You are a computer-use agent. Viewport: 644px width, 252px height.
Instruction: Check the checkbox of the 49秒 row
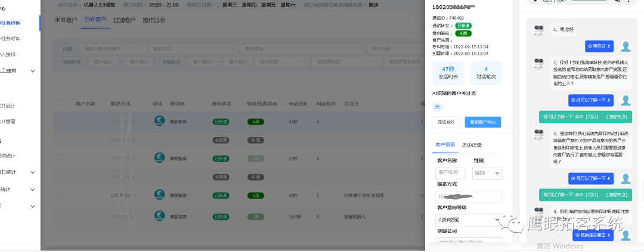tap(61, 195)
